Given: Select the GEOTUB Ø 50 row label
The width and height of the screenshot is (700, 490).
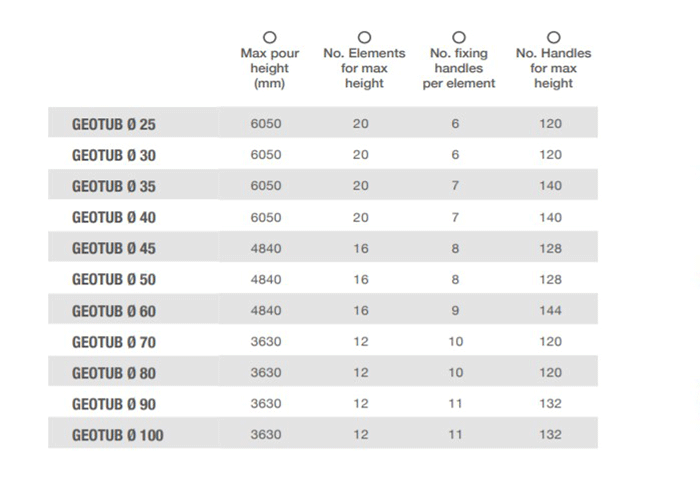Looking at the screenshot, I should (x=114, y=279).
